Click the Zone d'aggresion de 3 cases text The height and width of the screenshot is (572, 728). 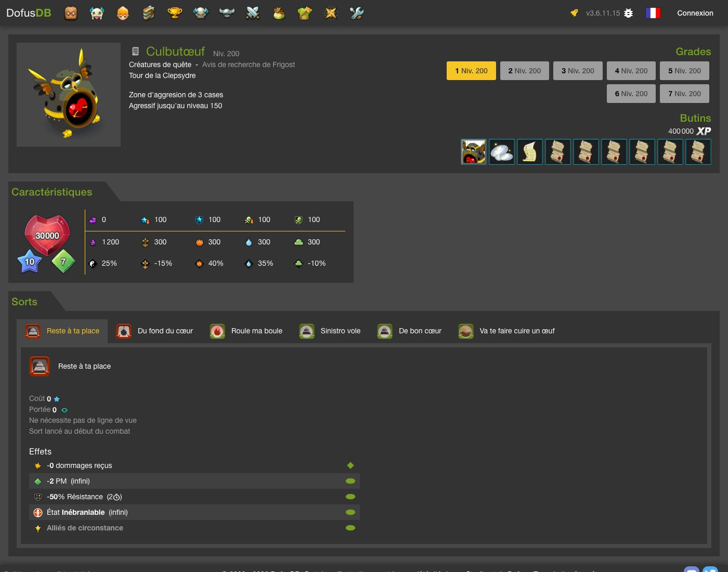[x=176, y=95]
